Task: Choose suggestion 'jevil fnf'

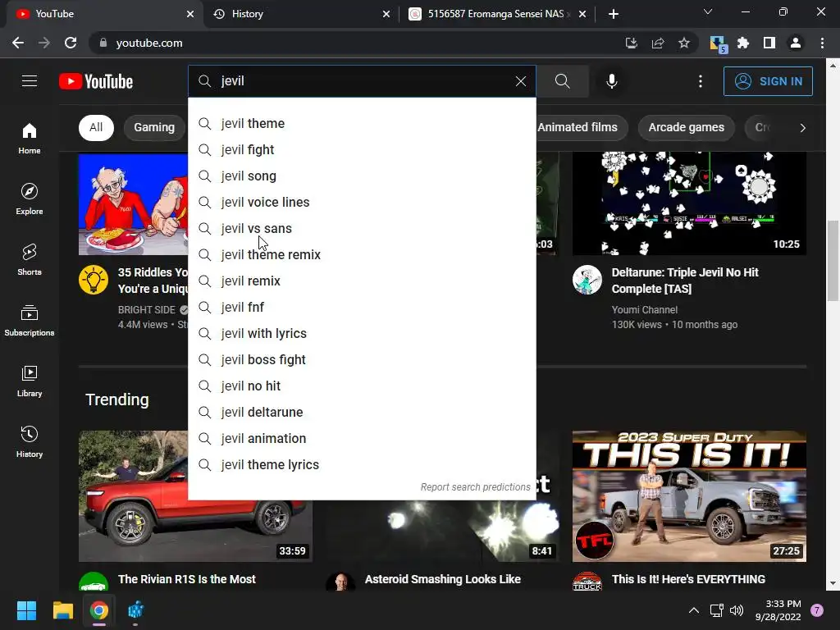Action: point(362,307)
